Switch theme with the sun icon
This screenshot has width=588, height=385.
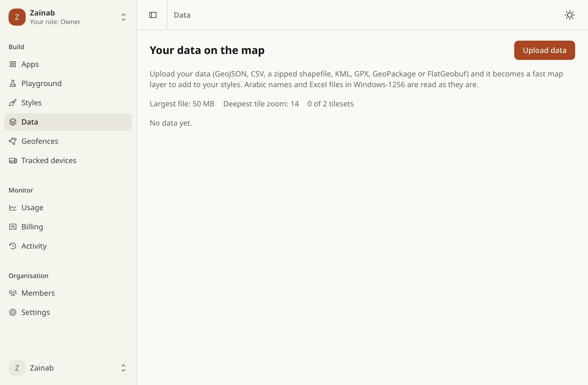coord(570,15)
